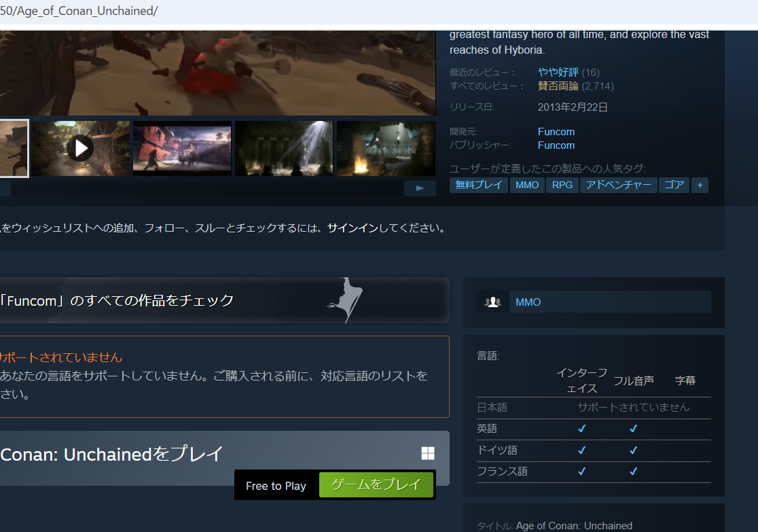Open the RPG tag
758x532 pixels.
pos(562,185)
